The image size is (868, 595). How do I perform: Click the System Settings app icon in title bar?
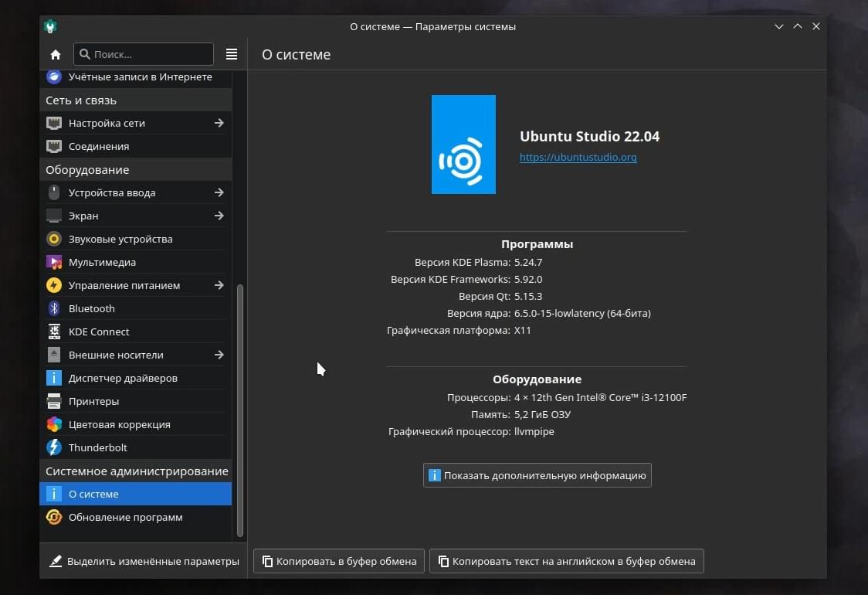(50, 26)
